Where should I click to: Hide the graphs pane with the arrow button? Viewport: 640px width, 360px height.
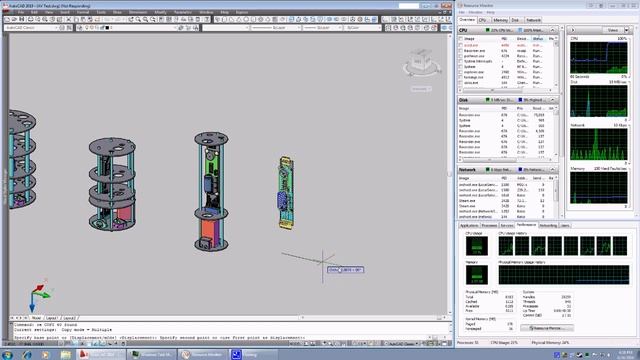pos(572,30)
